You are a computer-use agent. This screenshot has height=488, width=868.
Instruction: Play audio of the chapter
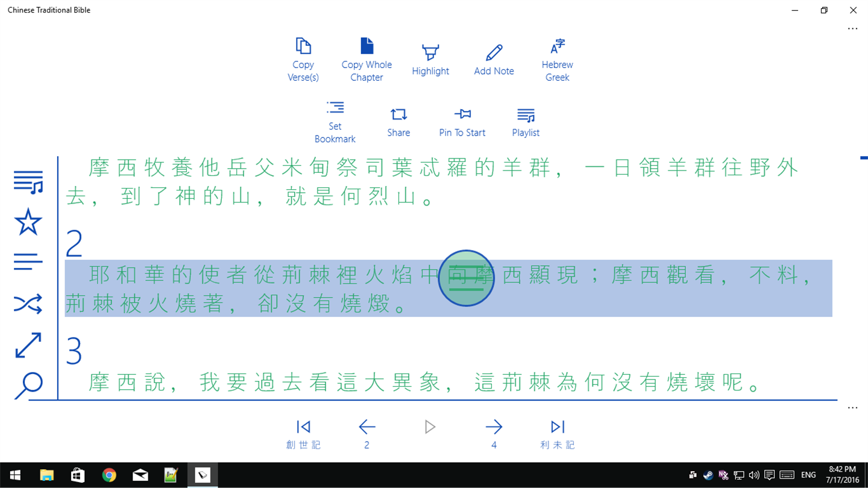pos(430,427)
